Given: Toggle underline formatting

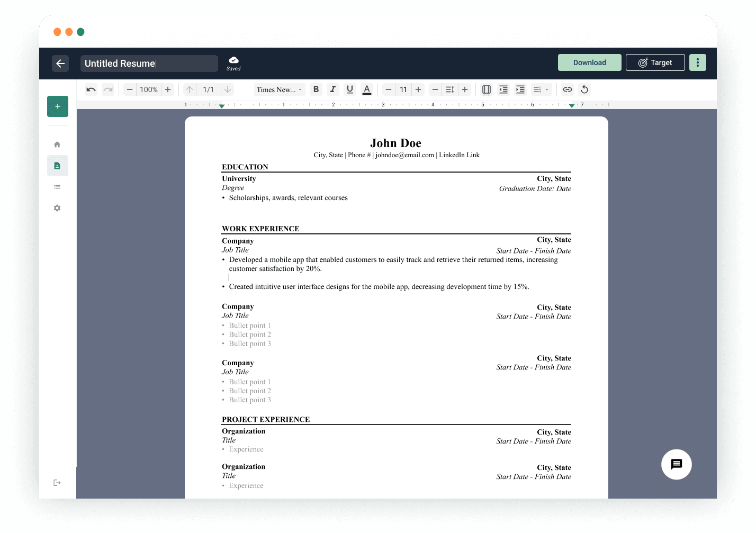Looking at the screenshot, I should coord(350,89).
